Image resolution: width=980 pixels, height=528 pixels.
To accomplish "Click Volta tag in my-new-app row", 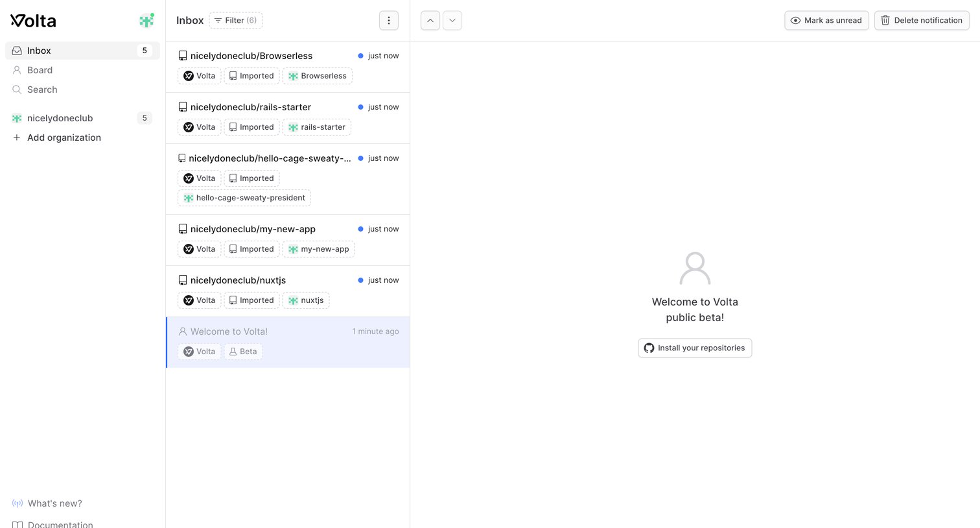I will (x=200, y=249).
